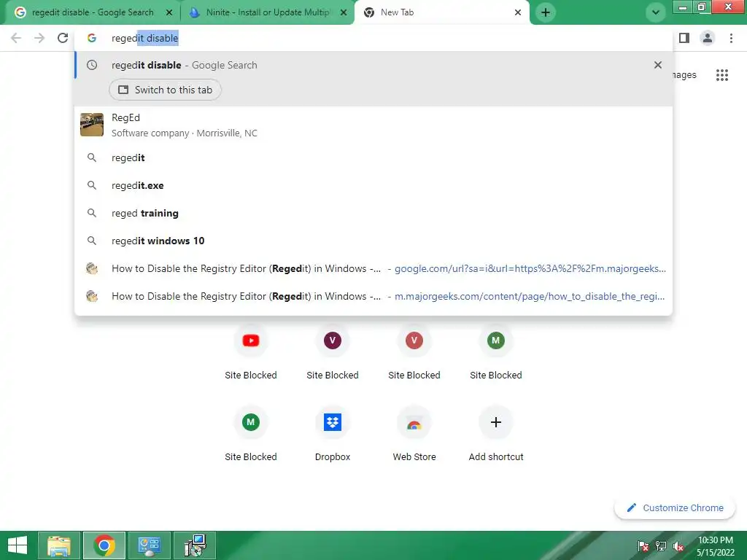
Task: Click the Add shortcut button
Action: tap(496, 433)
